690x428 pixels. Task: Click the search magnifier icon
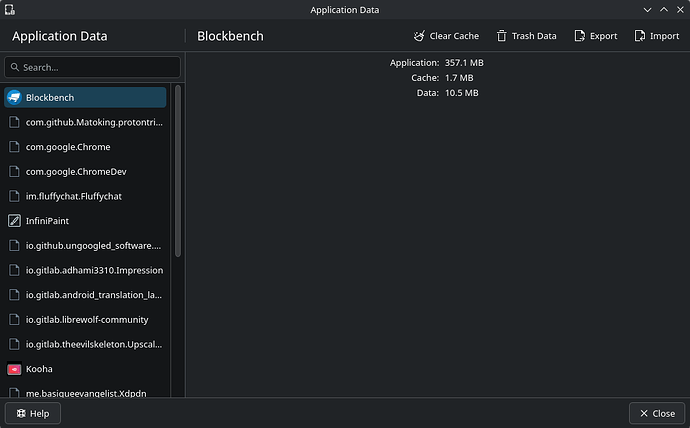pos(15,67)
